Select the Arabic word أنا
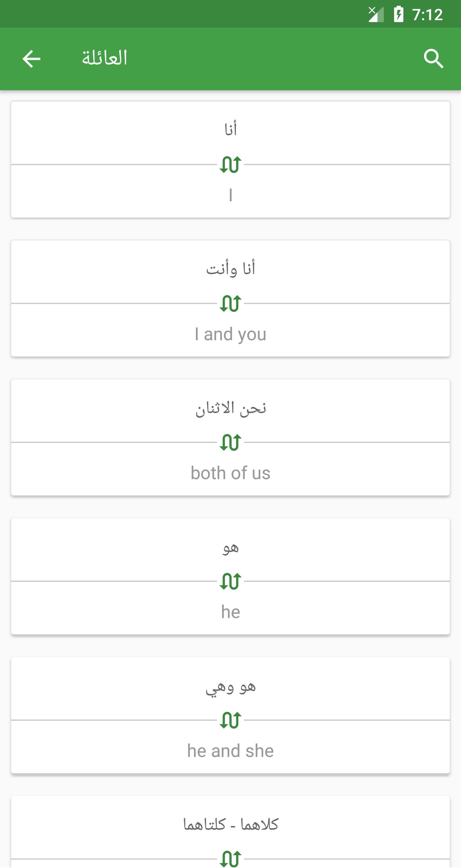This screenshot has height=868, width=461. [231, 129]
